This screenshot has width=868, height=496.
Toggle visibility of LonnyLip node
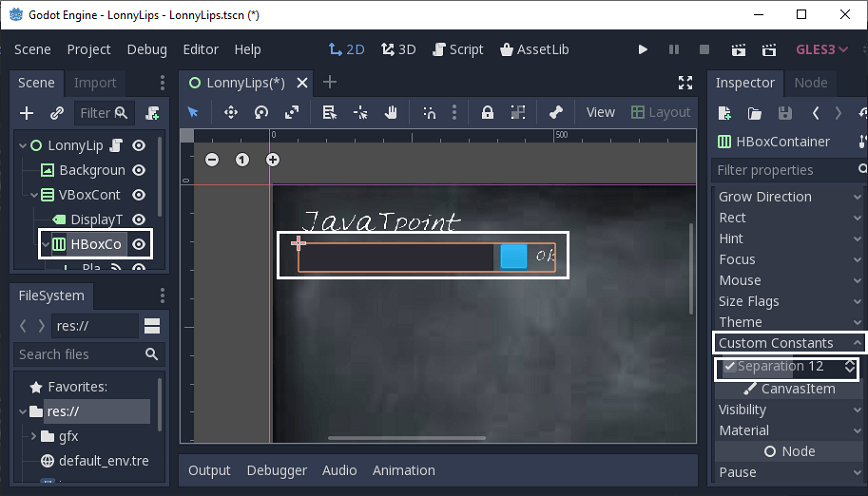[x=139, y=146]
